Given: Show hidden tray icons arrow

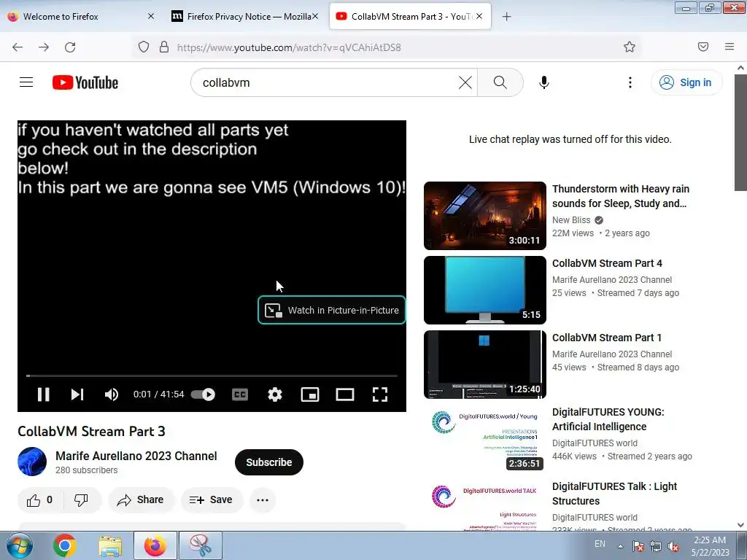Looking at the screenshot, I should tap(620, 546).
